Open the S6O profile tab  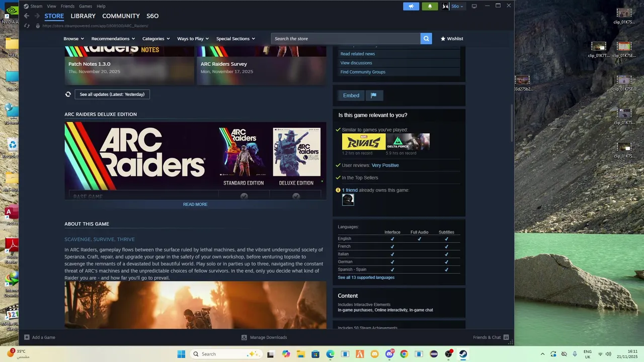152,16
